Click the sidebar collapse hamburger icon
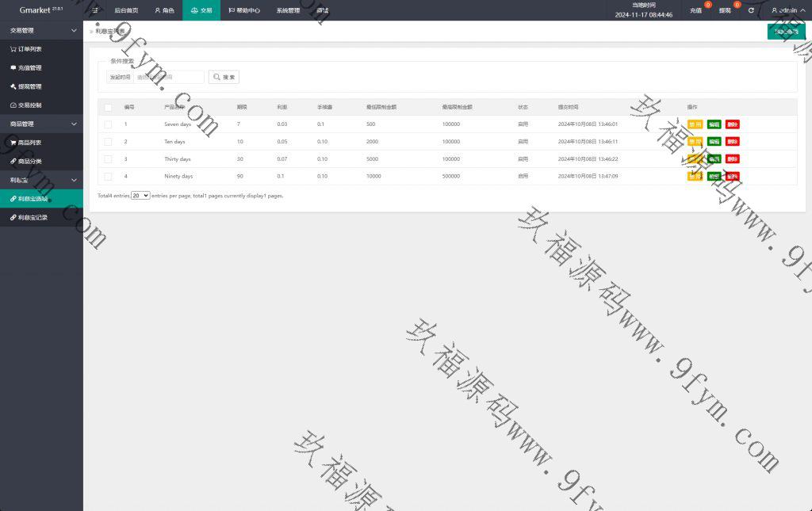 coord(95,10)
